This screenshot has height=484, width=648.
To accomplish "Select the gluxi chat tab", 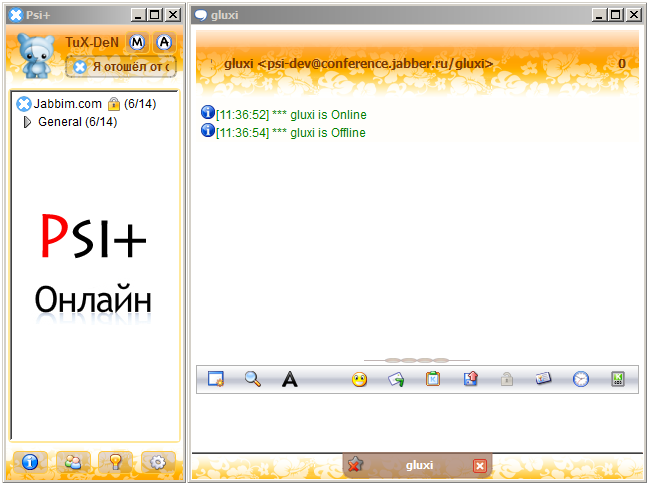I will [x=417, y=465].
